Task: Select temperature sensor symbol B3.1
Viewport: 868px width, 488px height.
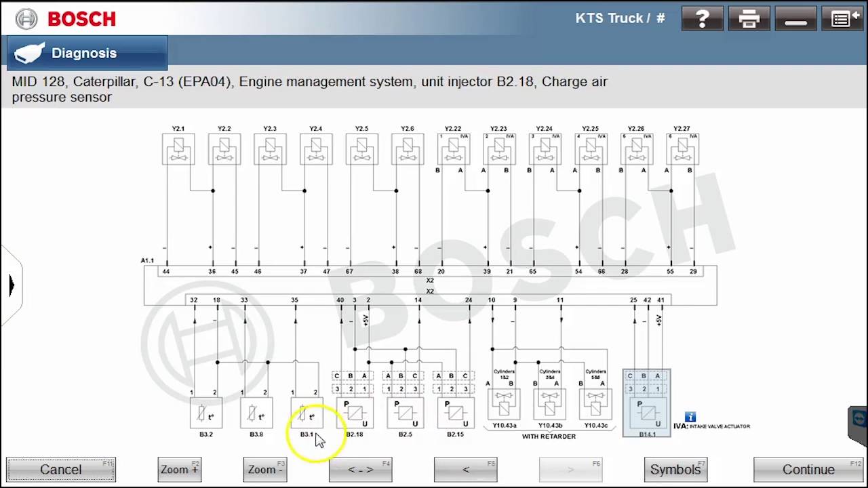Action: click(307, 413)
